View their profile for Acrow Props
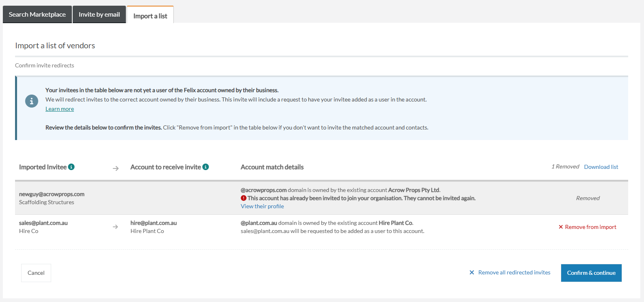This screenshot has width=644, height=302. tap(262, 206)
